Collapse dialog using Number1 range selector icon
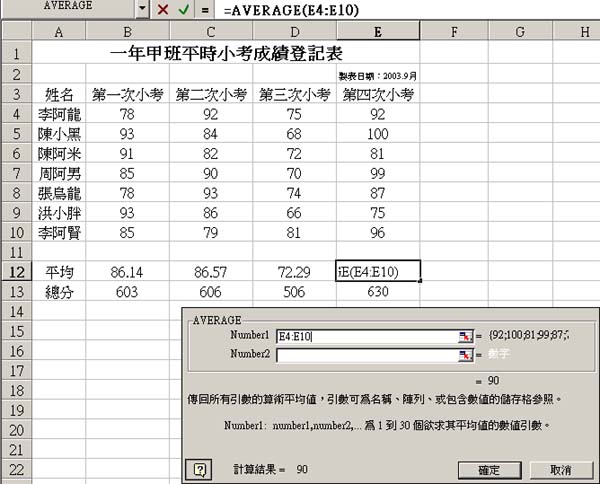600x484 pixels. tap(465, 336)
